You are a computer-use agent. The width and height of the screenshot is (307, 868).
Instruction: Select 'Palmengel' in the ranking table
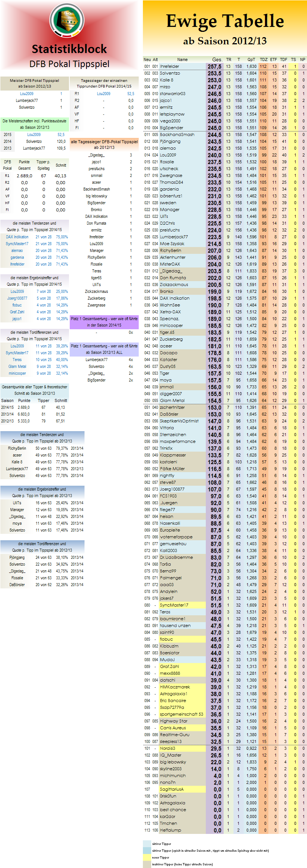click(x=171, y=578)
